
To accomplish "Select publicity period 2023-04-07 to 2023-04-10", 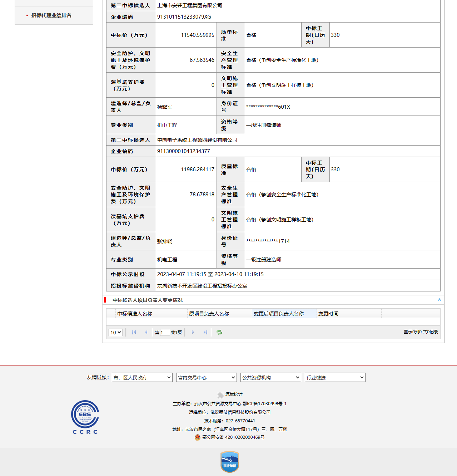I will (210, 274).
